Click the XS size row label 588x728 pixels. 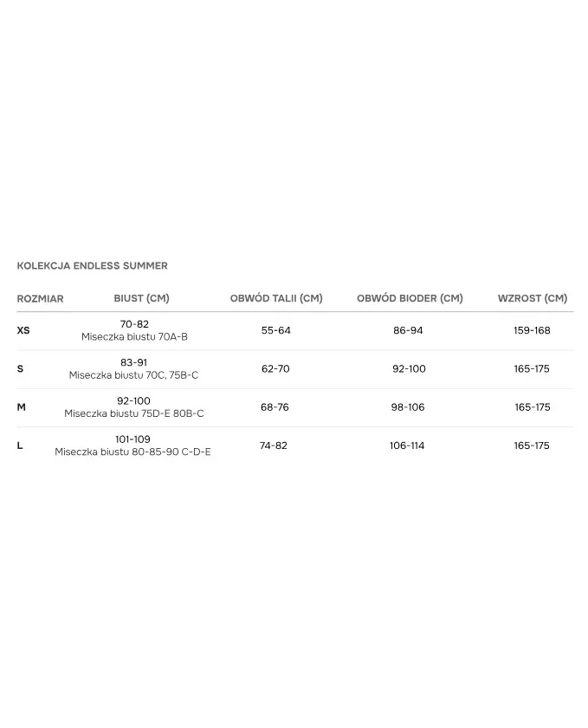click(23, 330)
